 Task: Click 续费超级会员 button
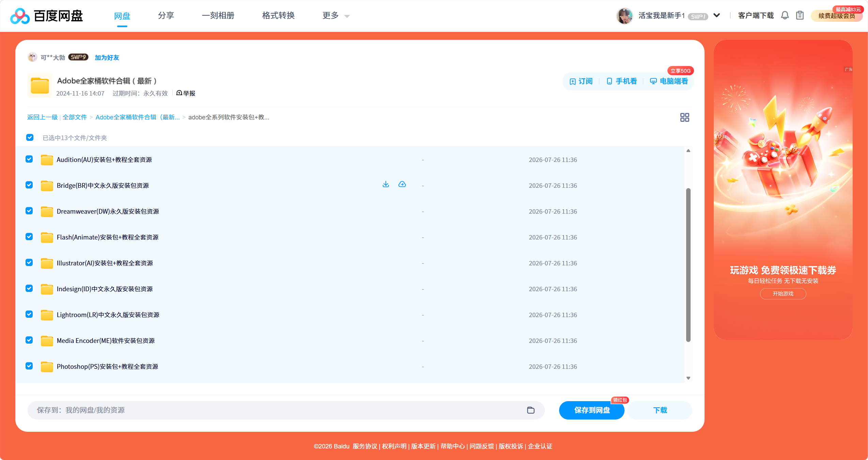837,16
